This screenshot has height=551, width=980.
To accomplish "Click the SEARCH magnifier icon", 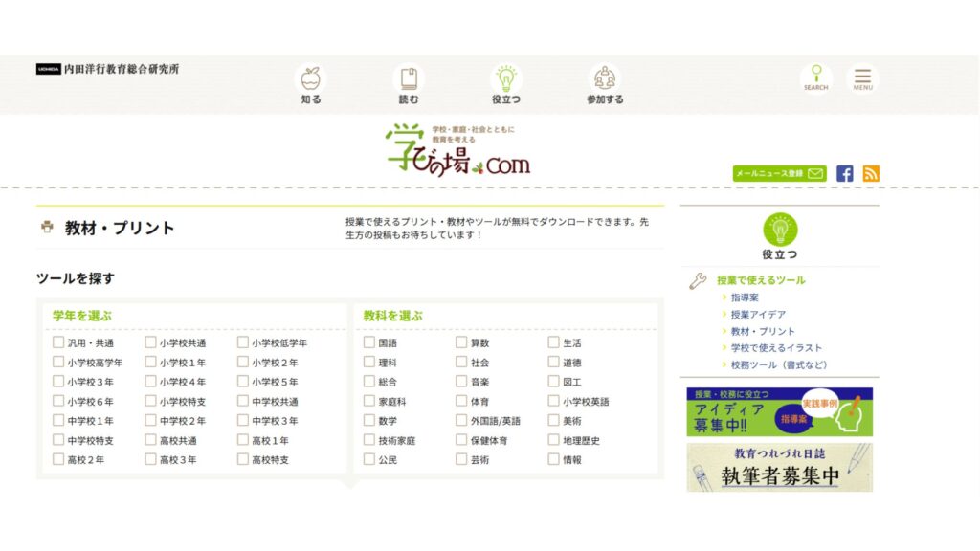I will click(x=815, y=78).
